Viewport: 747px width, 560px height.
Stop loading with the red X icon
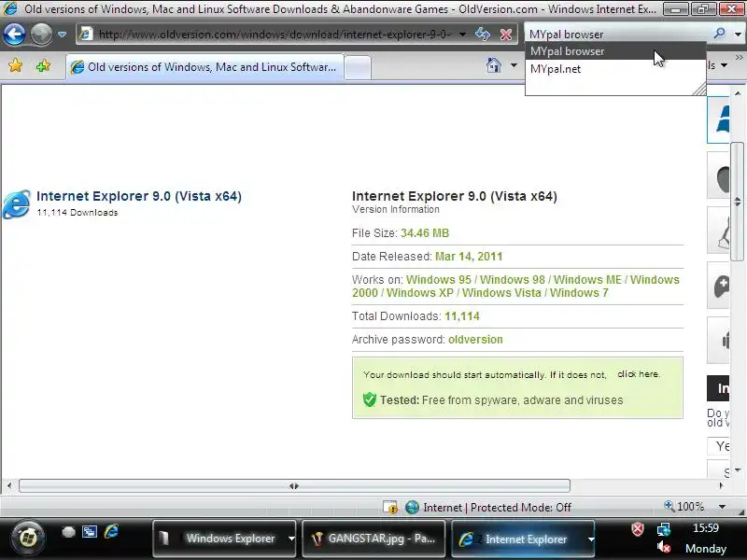[506, 35]
